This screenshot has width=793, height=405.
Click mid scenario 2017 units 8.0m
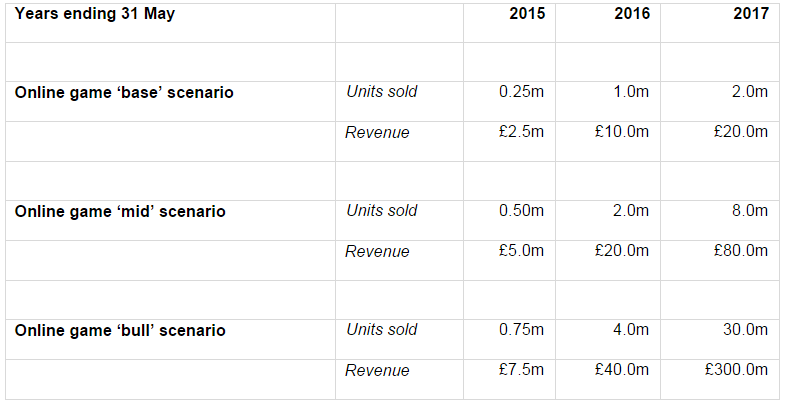[750, 210]
